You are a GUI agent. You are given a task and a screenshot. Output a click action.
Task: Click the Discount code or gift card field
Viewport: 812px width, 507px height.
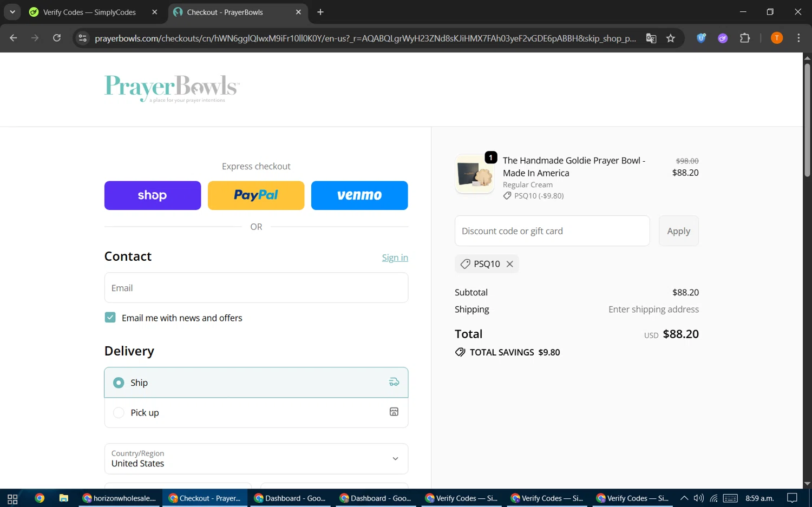[552, 231]
